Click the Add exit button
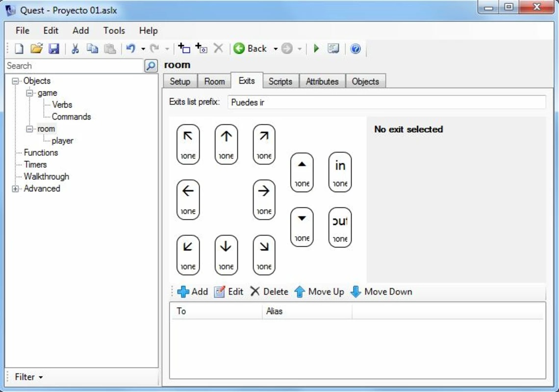 [x=193, y=292]
